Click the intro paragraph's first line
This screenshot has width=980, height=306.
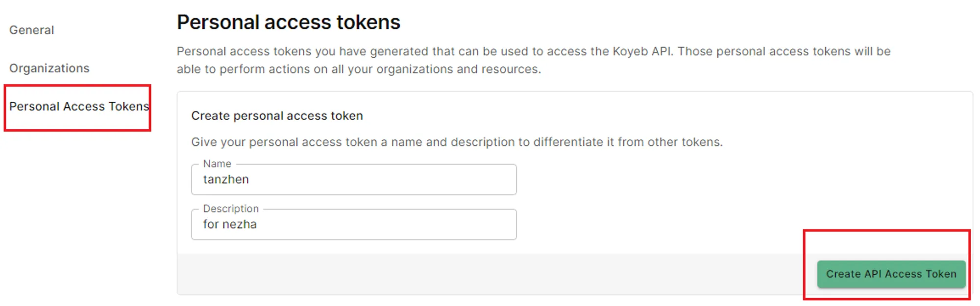tap(533, 51)
